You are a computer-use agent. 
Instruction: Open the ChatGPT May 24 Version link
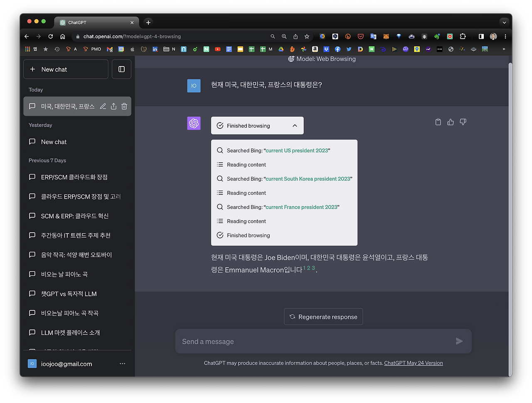[x=414, y=363]
